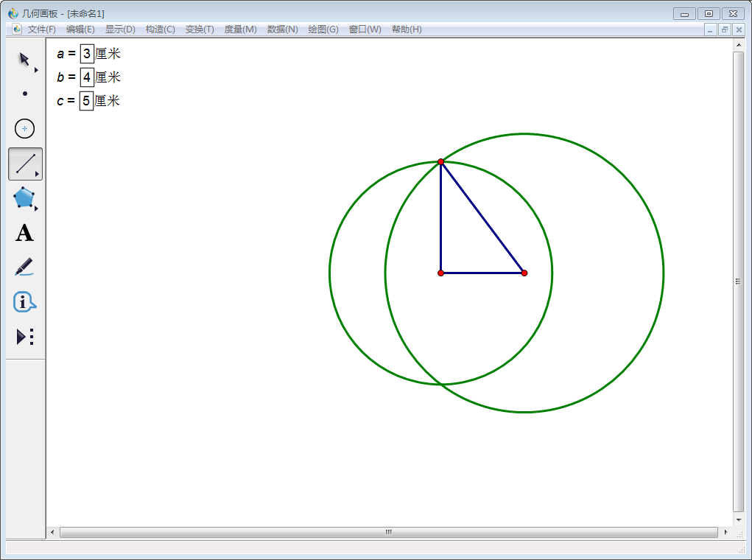Screen dimensions: 752x560
Task: Open the 构造(C) menu
Action: pos(160,29)
